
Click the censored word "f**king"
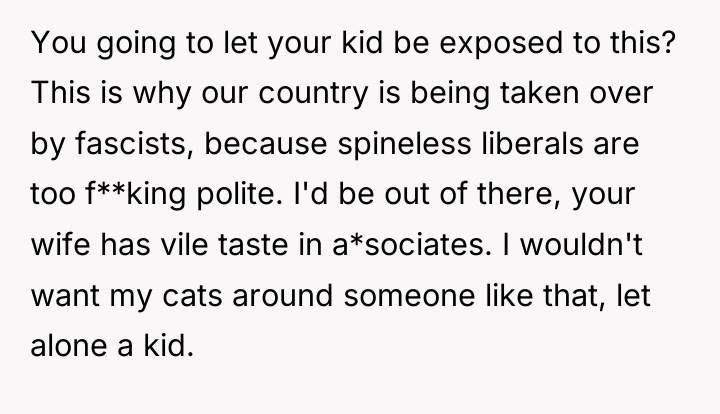pyautogui.click(x=135, y=196)
